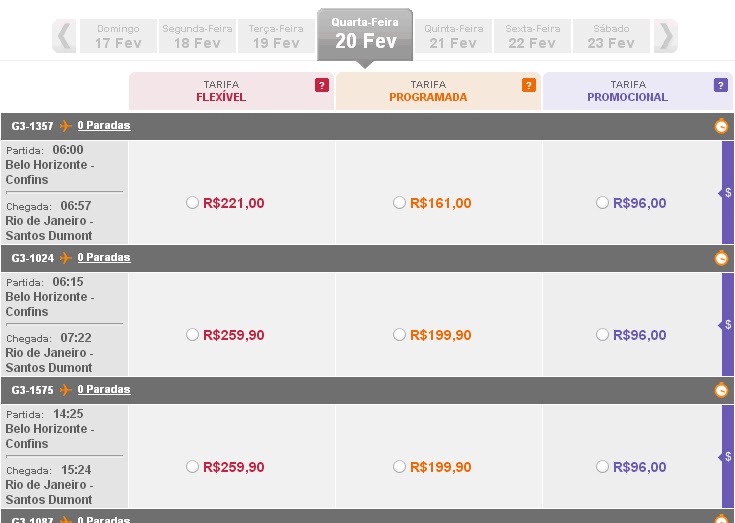
Task: Click timer icon on flight G3-1575 row
Action: [721, 390]
